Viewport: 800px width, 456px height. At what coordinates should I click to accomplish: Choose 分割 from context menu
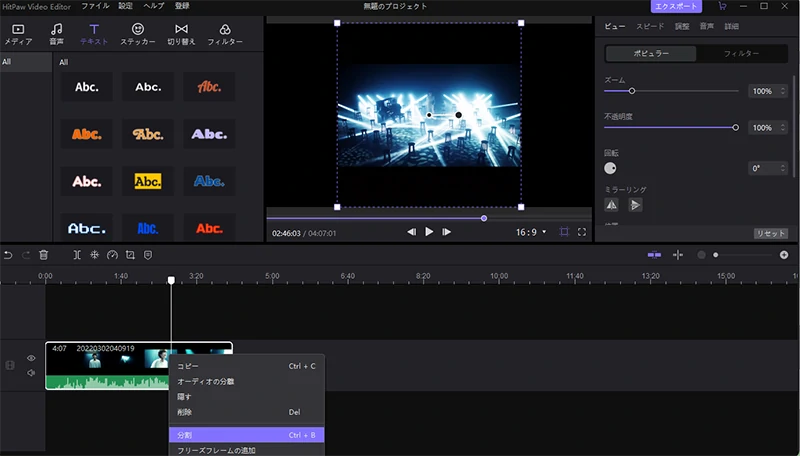246,435
